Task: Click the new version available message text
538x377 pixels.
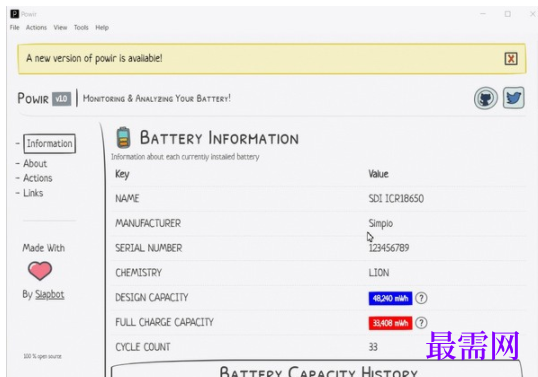Action: click(x=94, y=58)
